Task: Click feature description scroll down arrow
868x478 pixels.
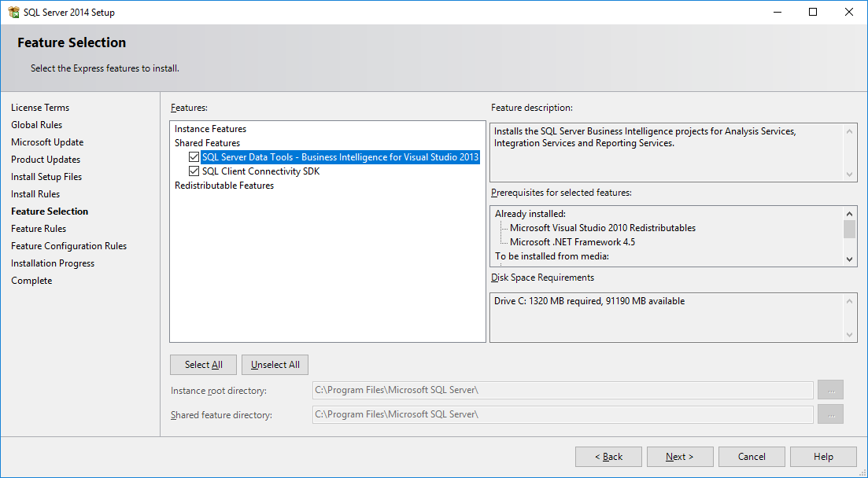Action: tap(849, 175)
